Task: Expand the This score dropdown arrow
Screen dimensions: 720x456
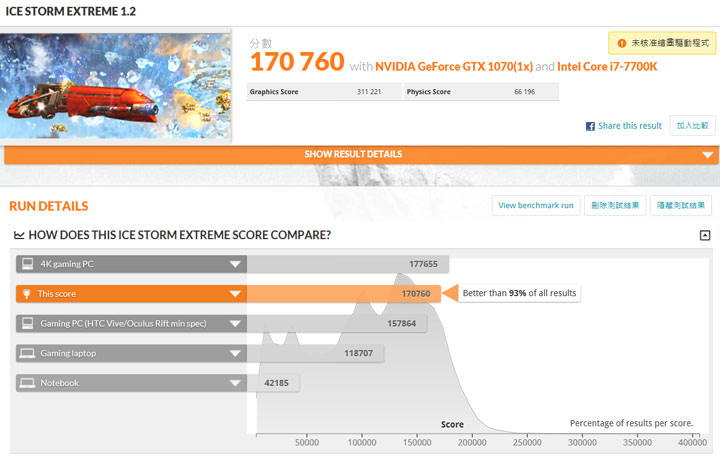Action: pos(235,294)
